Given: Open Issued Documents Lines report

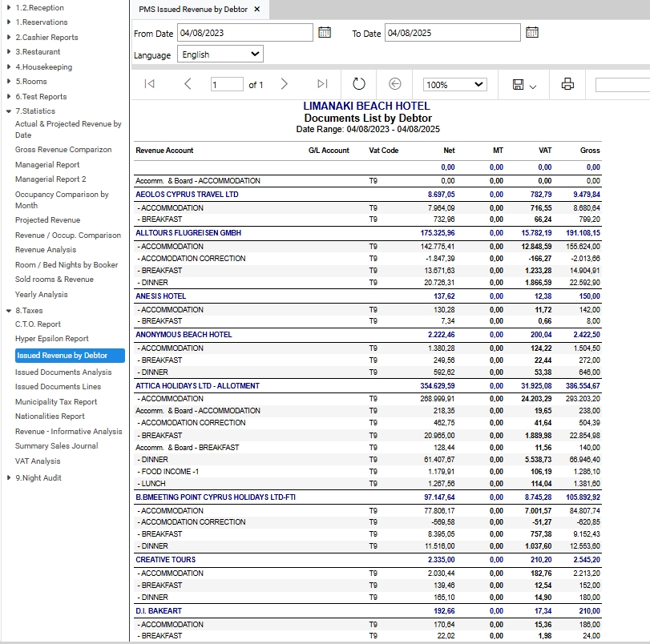Looking at the screenshot, I should [x=58, y=386].
